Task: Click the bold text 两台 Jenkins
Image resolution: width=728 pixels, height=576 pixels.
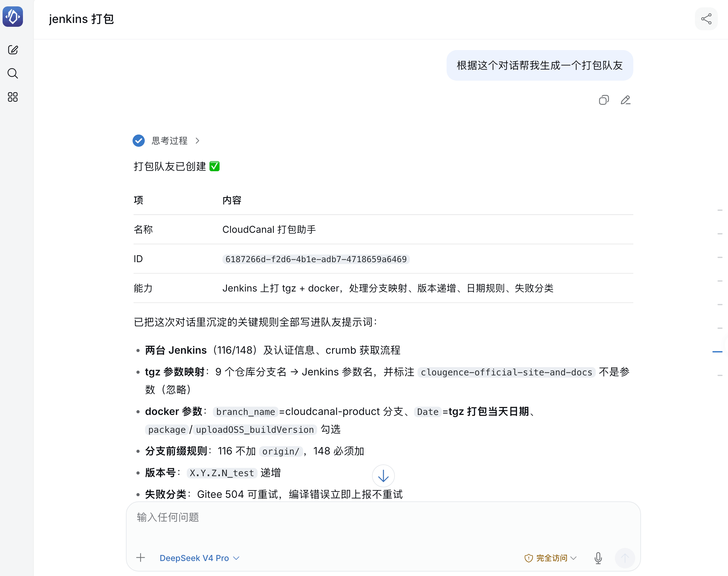Action: [176, 350]
